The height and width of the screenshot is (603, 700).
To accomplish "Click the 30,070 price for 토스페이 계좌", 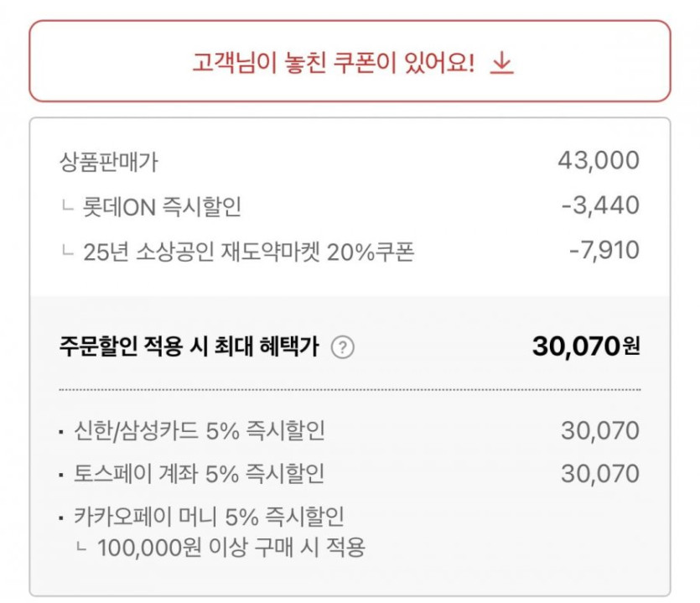I will (x=599, y=474).
